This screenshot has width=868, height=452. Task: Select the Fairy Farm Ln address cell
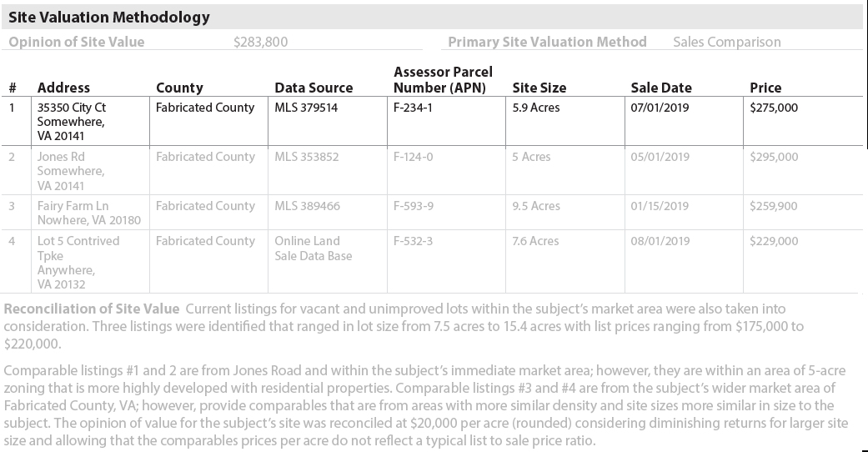coord(89,213)
